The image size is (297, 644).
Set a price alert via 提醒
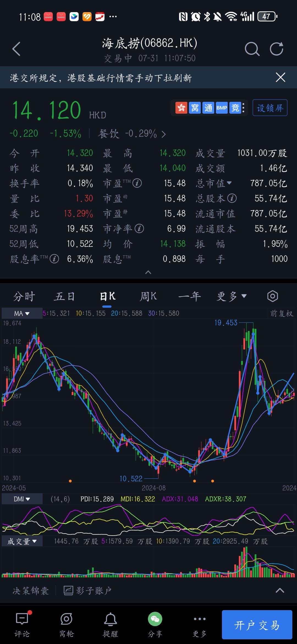111,625
